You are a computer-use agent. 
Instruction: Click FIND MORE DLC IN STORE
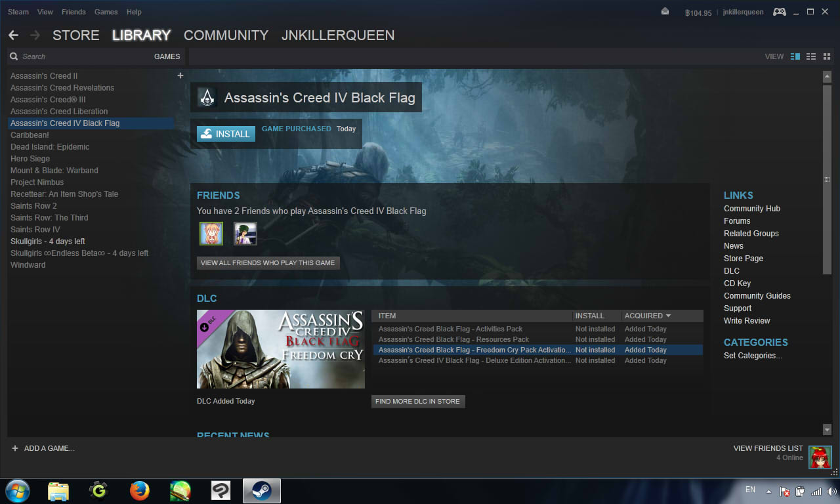[x=418, y=401]
